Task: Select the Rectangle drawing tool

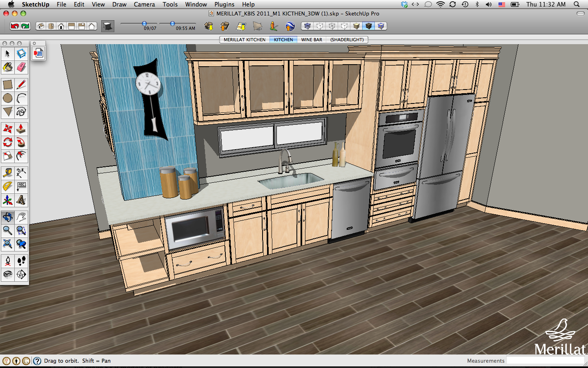Action: click(x=7, y=85)
